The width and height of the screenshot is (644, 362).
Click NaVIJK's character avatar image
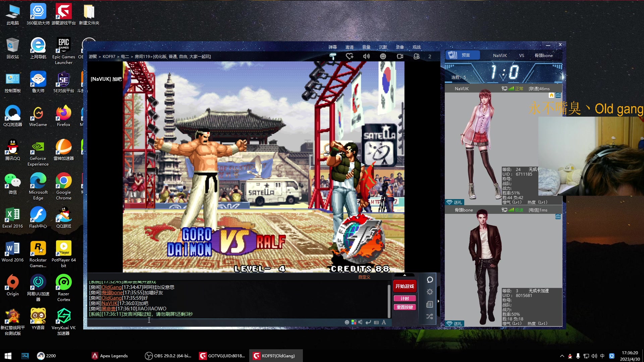(480, 144)
